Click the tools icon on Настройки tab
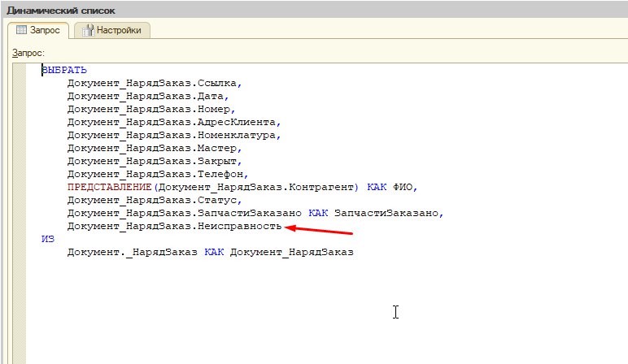628x364 pixels. 88,30
